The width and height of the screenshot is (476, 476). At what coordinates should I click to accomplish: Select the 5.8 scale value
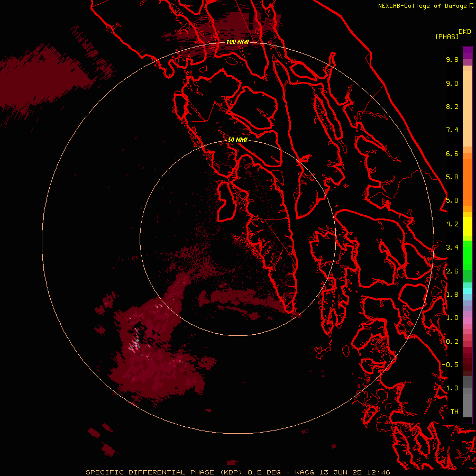pyautogui.click(x=452, y=177)
